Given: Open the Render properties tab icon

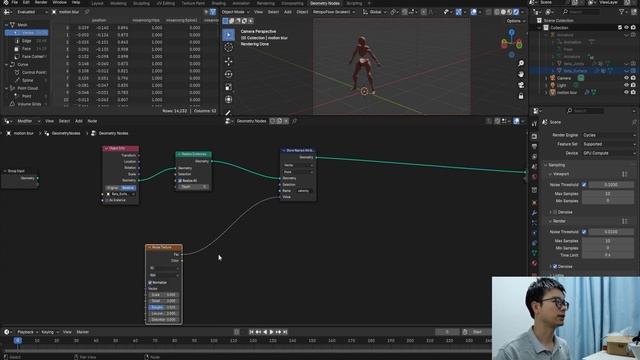Looking at the screenshot, I should pos(534,136).
